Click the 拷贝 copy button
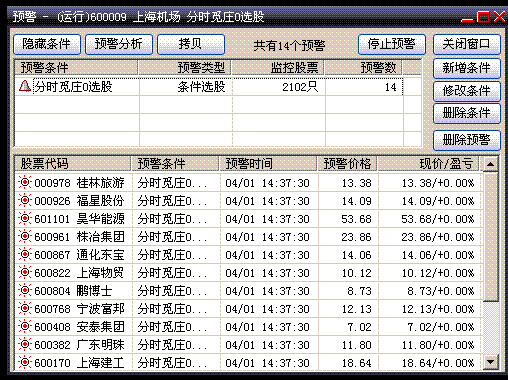Viewport: 508px width, 380px height. click(191, 44)
